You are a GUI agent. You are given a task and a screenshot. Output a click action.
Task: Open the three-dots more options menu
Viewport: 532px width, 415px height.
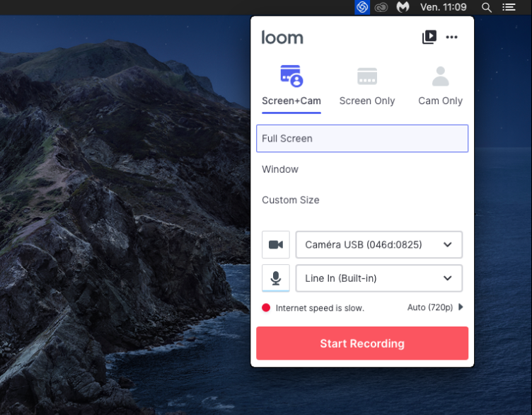click(451, 37)
